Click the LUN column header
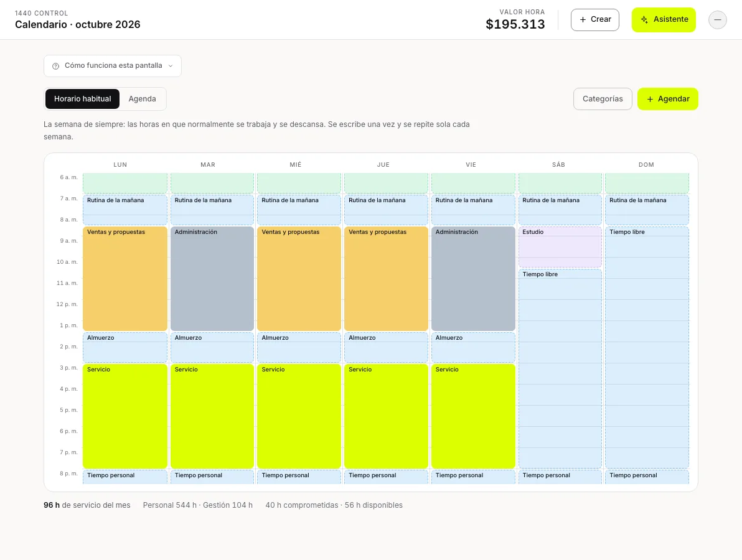The image size is (742, 560). pyautogui.click(x=120, y=165)
